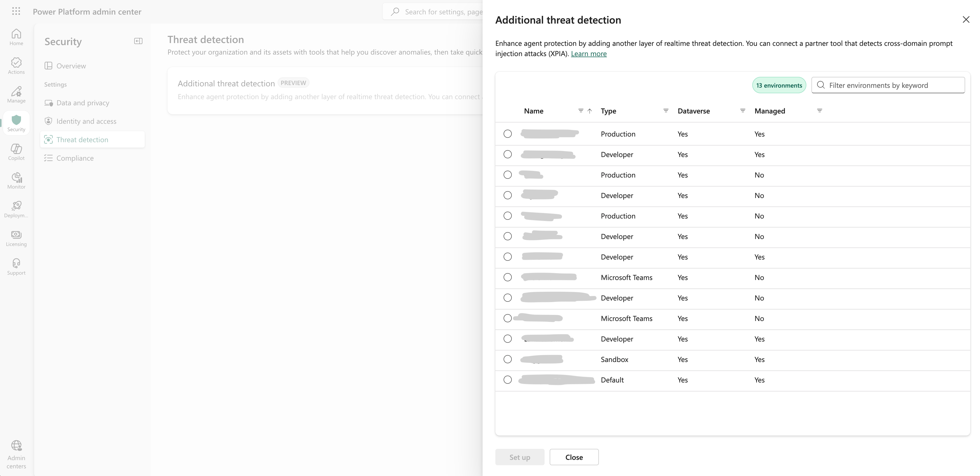Open the Licensing section icon

[16, 238]
